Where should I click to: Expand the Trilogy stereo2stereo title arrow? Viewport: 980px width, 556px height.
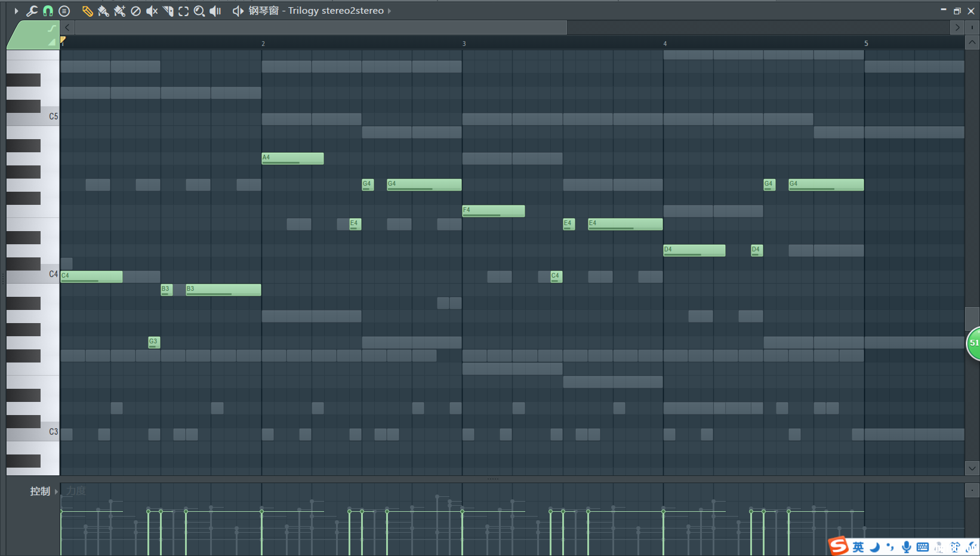[390, 11]
